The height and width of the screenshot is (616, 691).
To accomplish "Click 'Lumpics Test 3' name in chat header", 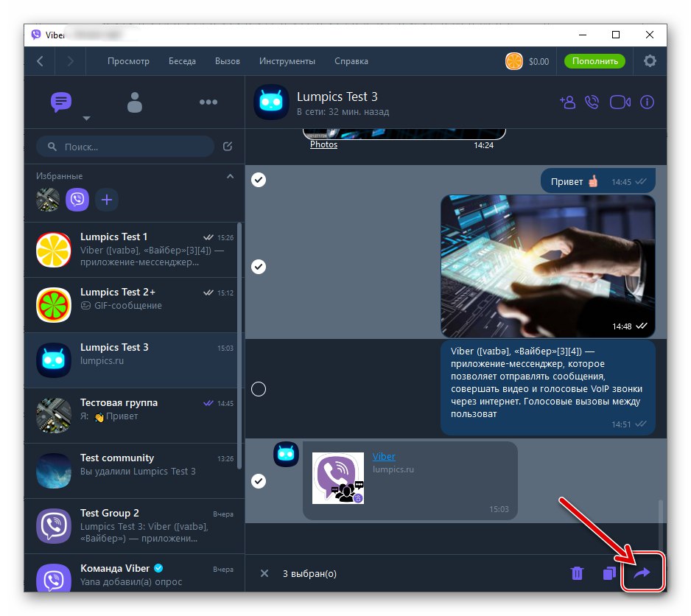I will click(x=337, y=97).
